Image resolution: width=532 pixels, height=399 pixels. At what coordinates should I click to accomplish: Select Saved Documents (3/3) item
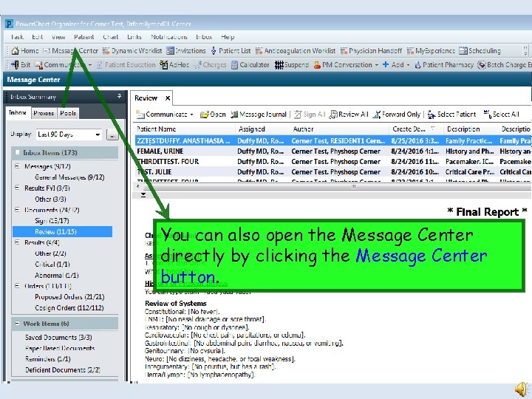tap(58, 337)
